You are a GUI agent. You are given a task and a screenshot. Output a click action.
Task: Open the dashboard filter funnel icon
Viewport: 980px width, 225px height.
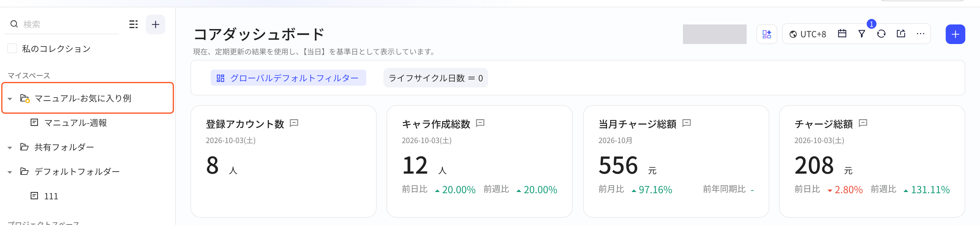(x=862, y=34)
